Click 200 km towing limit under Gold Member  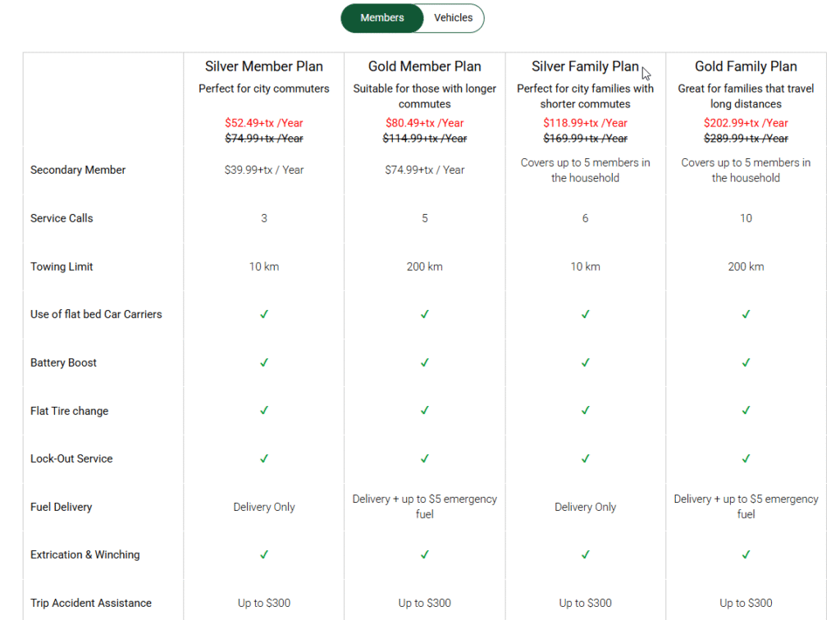[425, 266]
